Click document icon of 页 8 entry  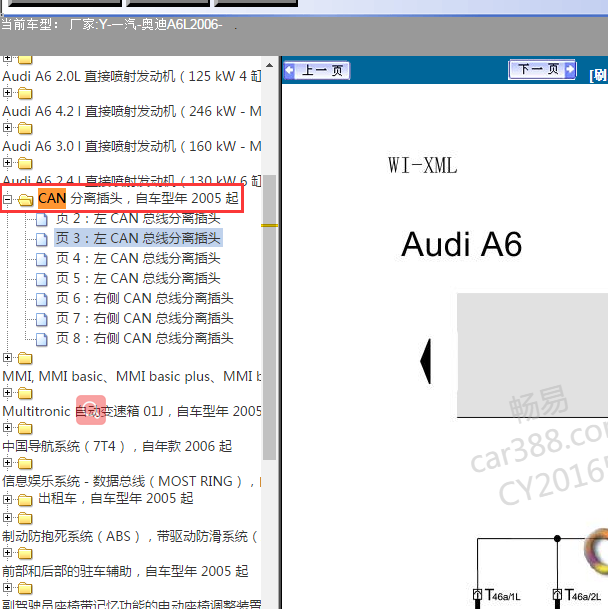42,339
